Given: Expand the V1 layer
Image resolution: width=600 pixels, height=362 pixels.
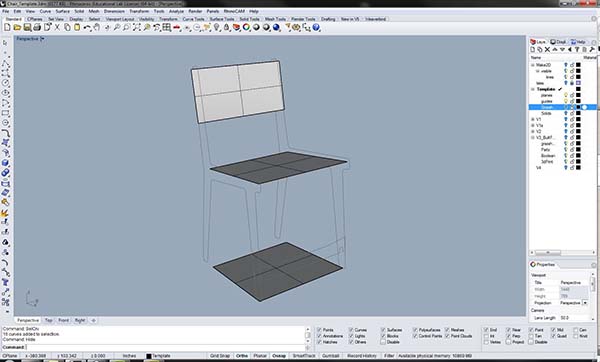Looking at the screenshot, I should click(532, 119).
